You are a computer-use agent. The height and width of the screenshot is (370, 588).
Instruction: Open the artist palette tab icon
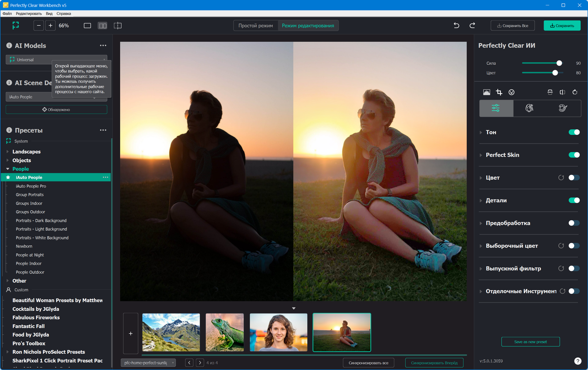563,108
